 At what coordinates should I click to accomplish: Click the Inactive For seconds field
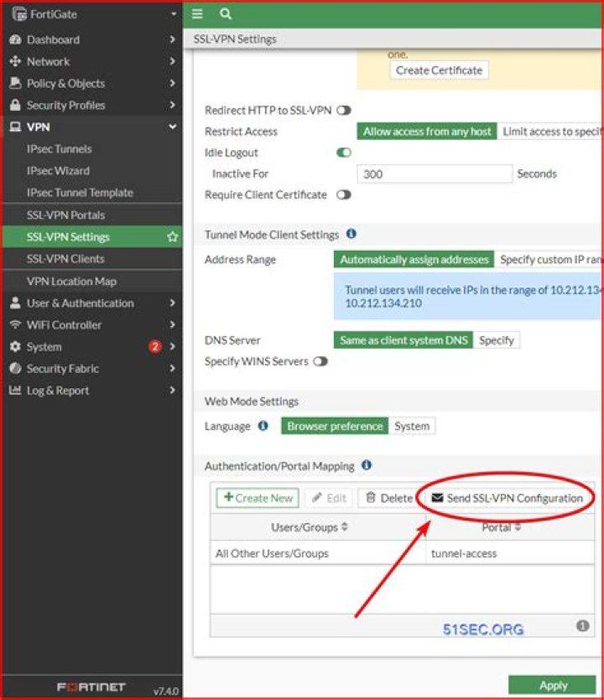435,174
